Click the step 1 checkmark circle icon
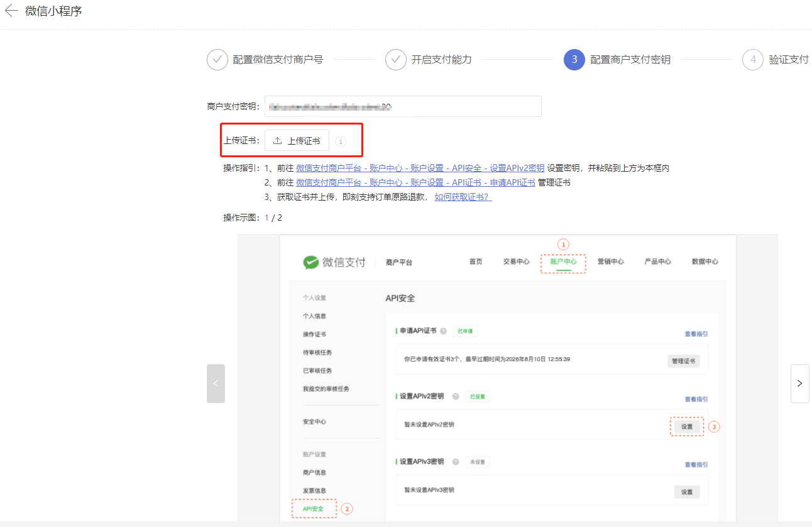This screenshot has height=527, width=812. 217,60
